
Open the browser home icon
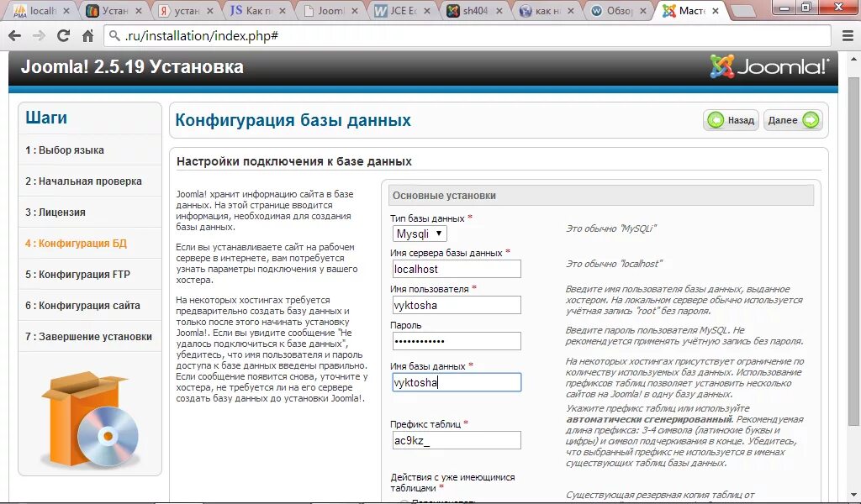(x=87, y=36)
